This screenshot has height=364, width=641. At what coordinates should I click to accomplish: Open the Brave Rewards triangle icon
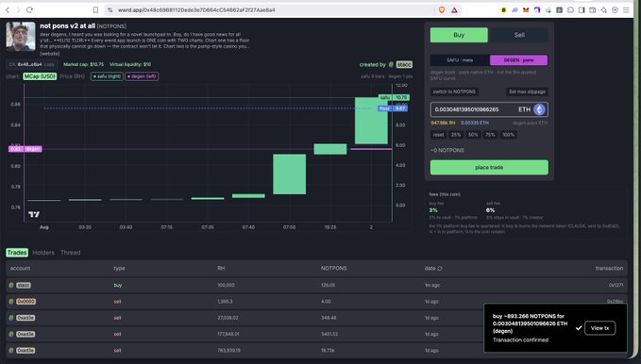[x=454, y=9]
